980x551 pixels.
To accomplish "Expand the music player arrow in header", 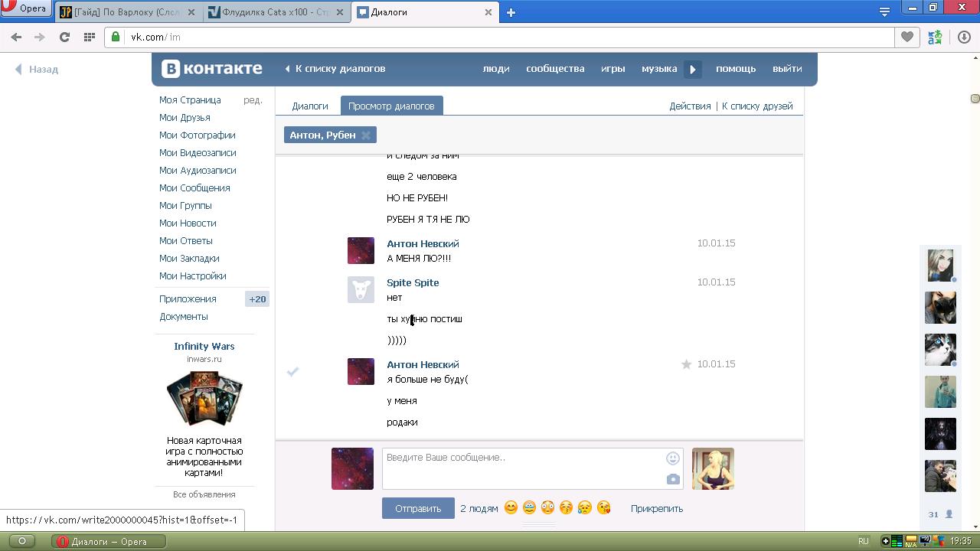I will [692, 69].
